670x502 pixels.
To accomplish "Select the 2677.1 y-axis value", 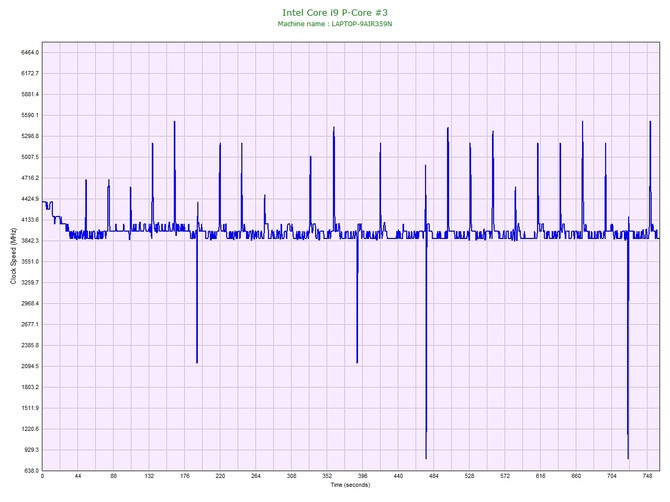I will click(x=30, y=324).
